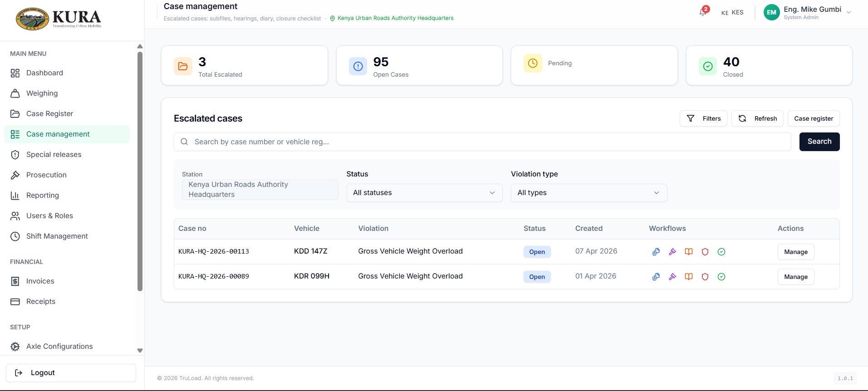Screen dimensions: 868x391
Task: Click the sidebar scroll up arrow
Action: [140, 46]
